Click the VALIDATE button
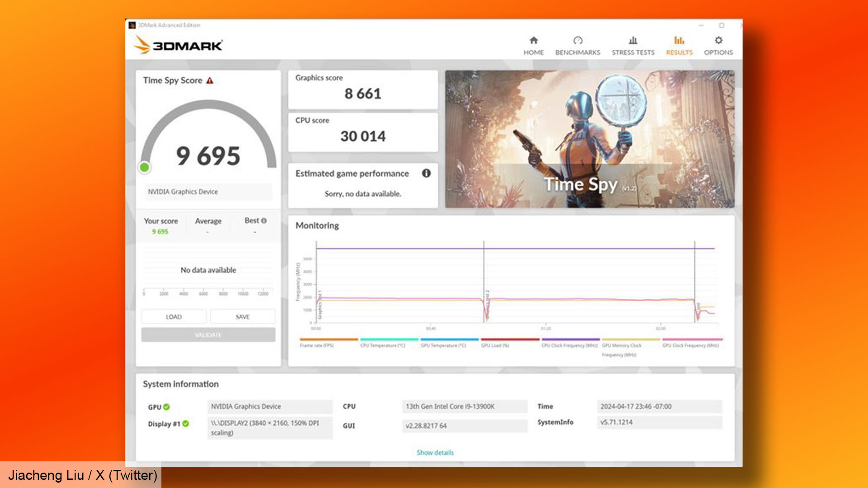The height and width of the screenshot is (488, 868). [208, 335]
